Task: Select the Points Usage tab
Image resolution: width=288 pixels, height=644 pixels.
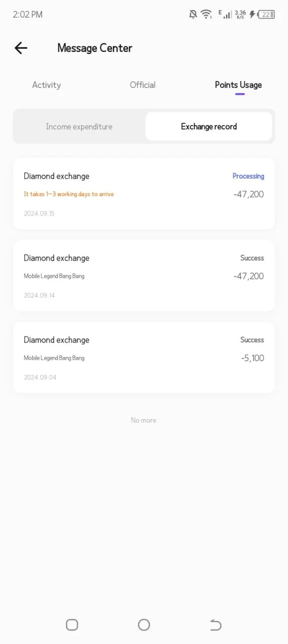Action: [238, 85]
